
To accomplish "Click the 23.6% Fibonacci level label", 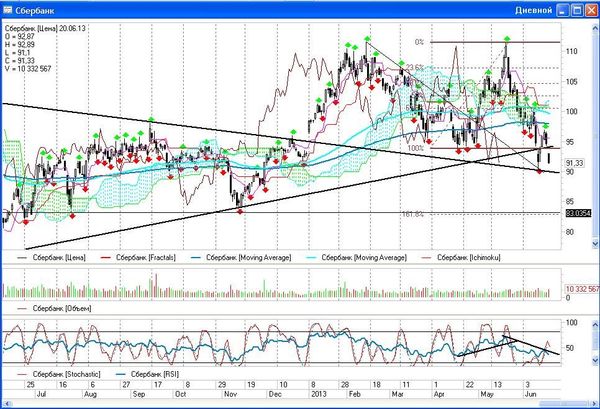I will point(415,68).
